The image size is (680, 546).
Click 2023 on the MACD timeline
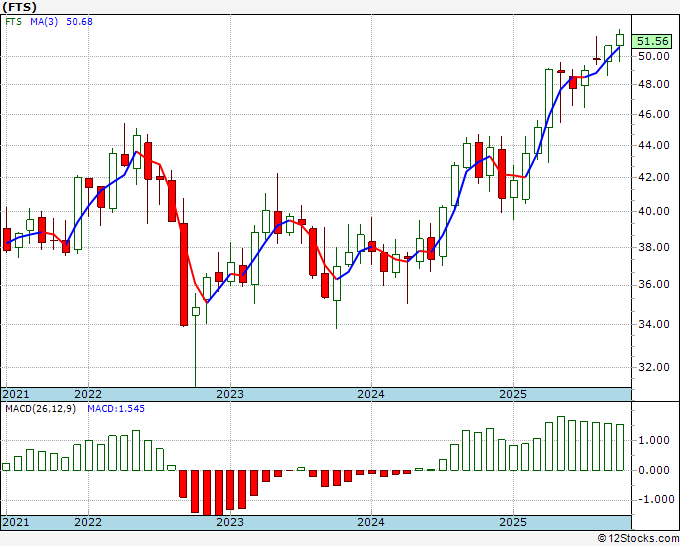pos(230,522)
